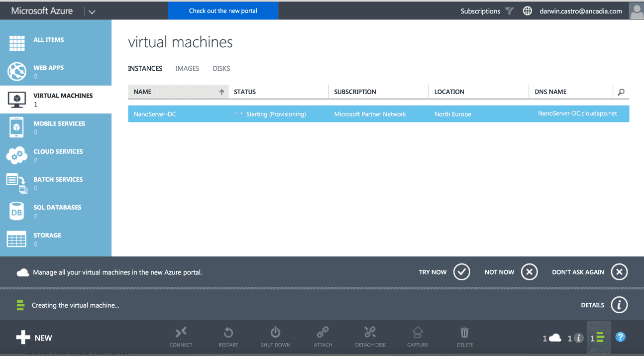The height and width of the screenshot is (356, 644).
Task: Open the Mobile Services phone icon
Action: pos(16,127)
